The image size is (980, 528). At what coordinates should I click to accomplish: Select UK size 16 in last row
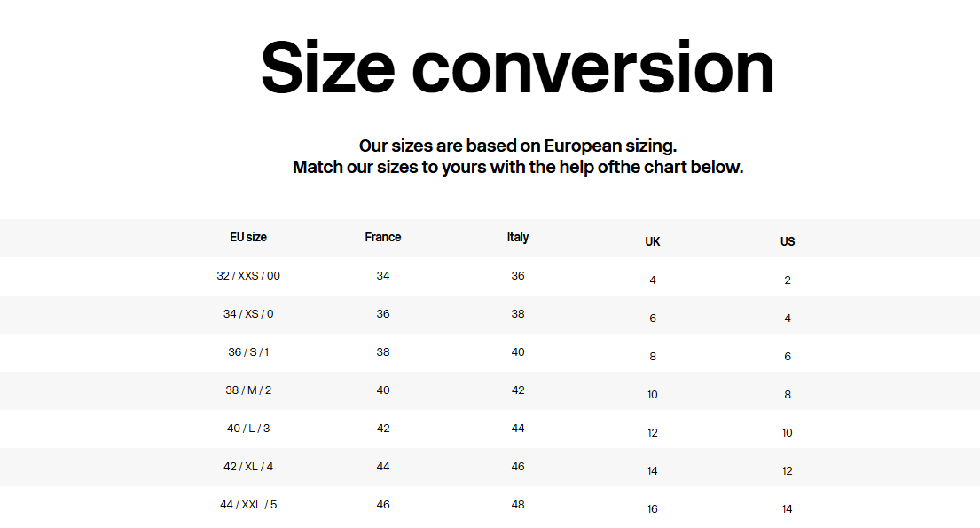coord(653,509)
